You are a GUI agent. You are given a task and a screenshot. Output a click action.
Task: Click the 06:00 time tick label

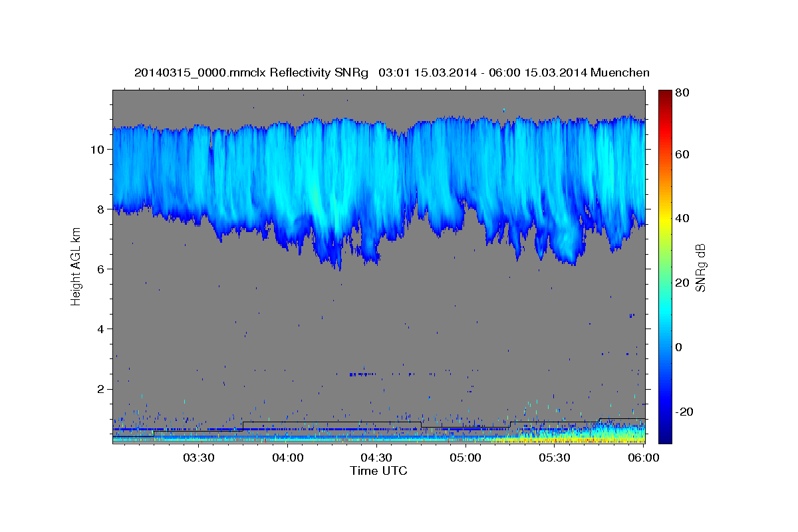coord(644,458)
